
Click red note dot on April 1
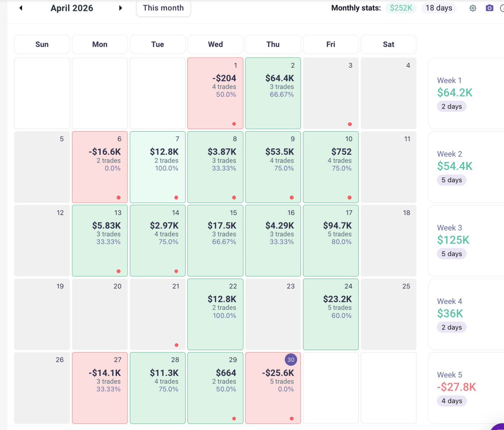point(234,124)
